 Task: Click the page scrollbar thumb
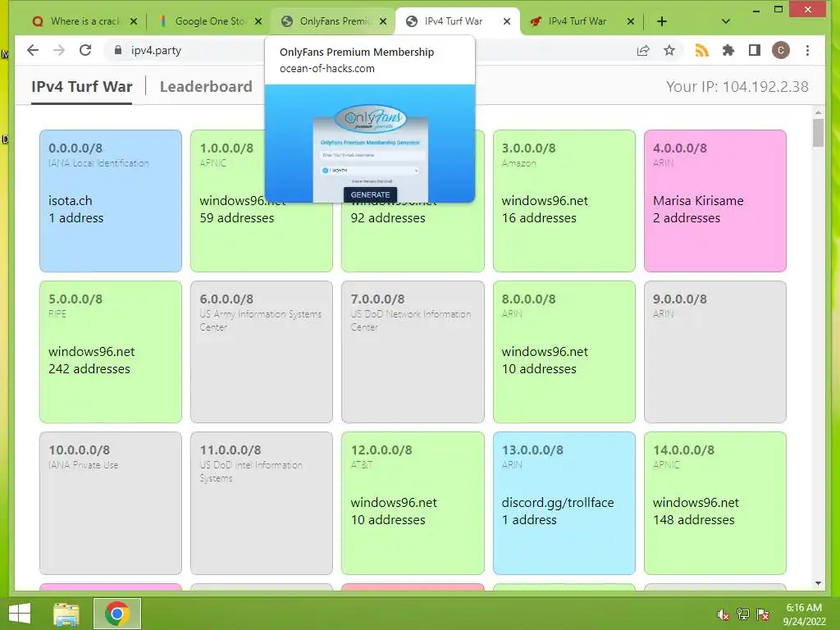point(818,132)
